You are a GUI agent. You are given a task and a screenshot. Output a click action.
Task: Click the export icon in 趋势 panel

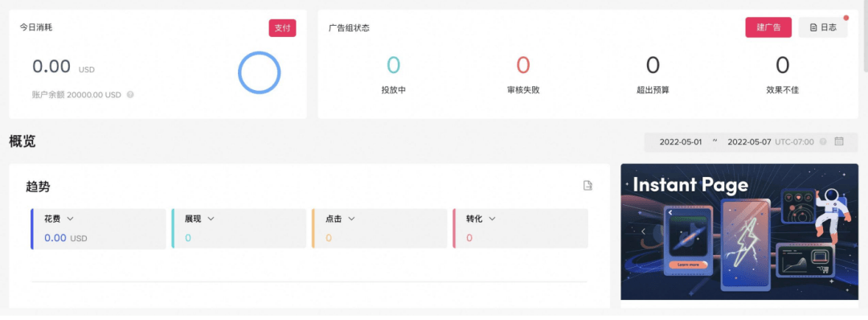(588, 186)
